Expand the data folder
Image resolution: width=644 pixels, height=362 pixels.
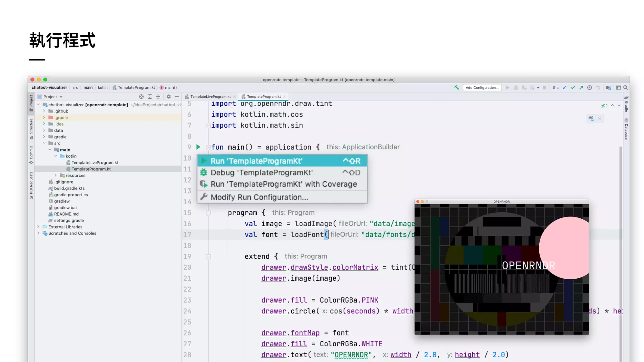[x=44, y=130]
